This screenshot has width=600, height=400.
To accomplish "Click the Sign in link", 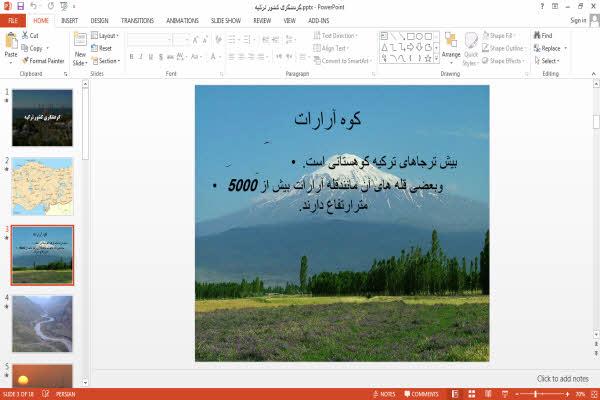I will pos(578,20).
